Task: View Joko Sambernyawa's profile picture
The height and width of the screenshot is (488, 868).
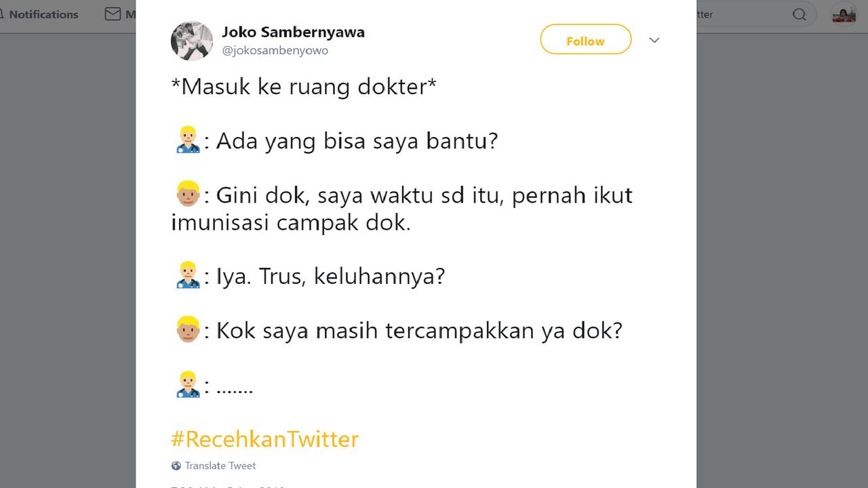Action: coord(191,41)
